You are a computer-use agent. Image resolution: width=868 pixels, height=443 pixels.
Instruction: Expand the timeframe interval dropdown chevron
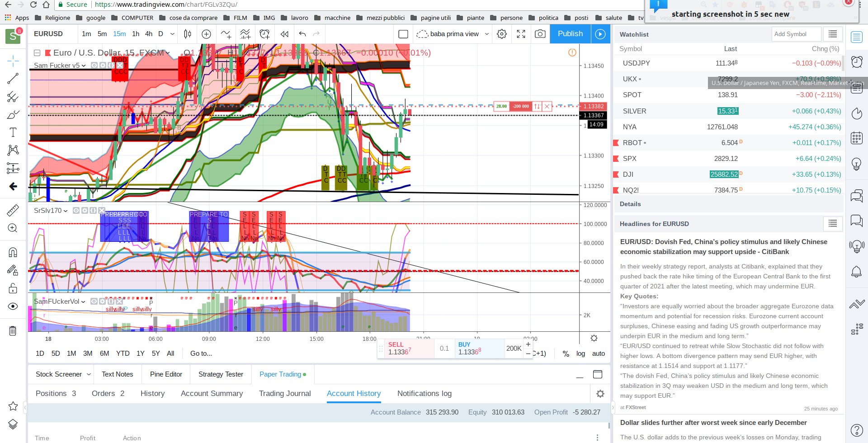[x=172, y=34]
